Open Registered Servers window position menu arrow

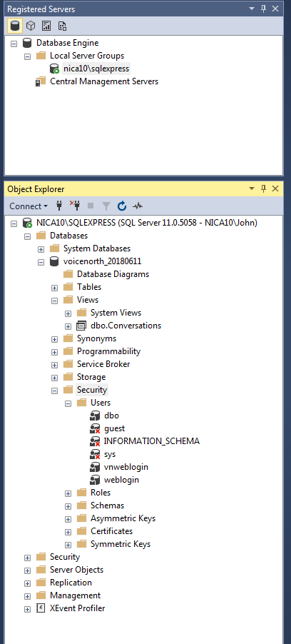[252, 9]
